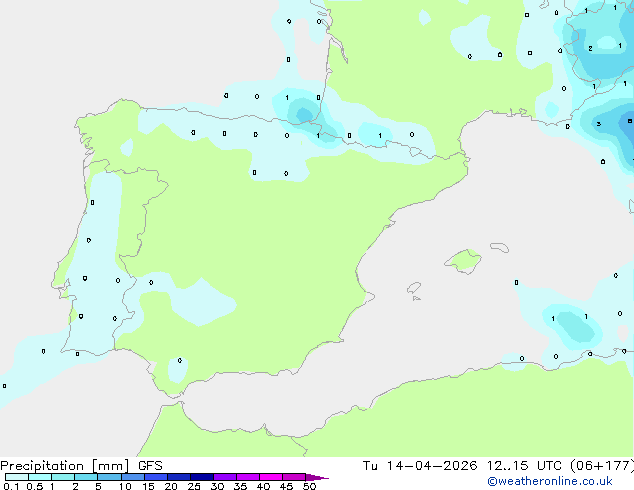Click the above-50 mm arrow legend tip
Viewport: 634px width, 490px height.
point(317,477)
